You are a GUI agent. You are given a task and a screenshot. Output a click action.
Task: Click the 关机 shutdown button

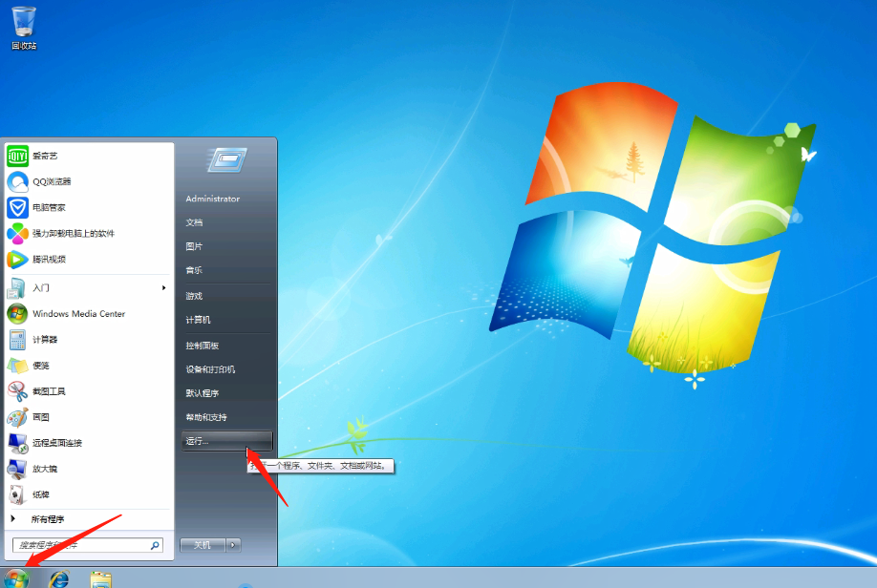(203, 545)
